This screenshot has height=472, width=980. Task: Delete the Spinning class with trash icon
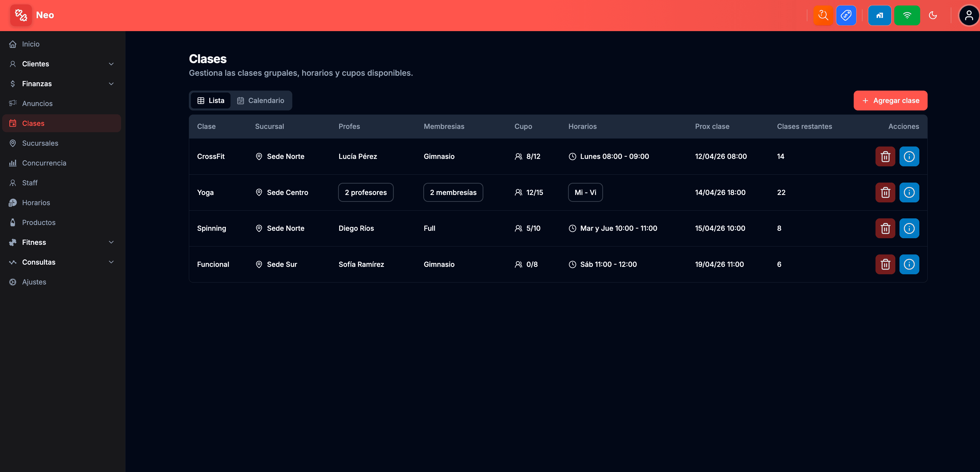pyautogui.click(x=885, y=228)
